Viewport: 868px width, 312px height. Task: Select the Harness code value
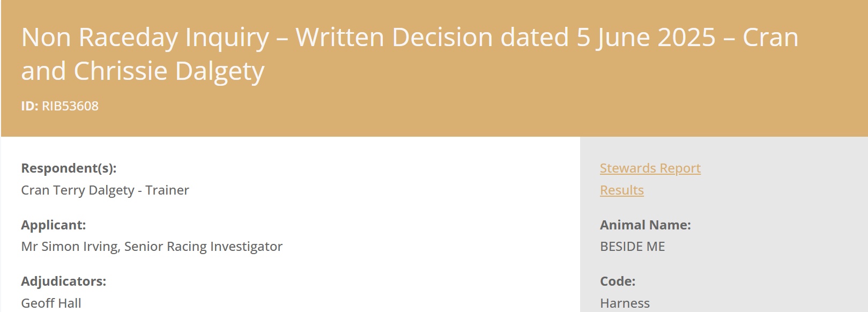pos(625,303)
